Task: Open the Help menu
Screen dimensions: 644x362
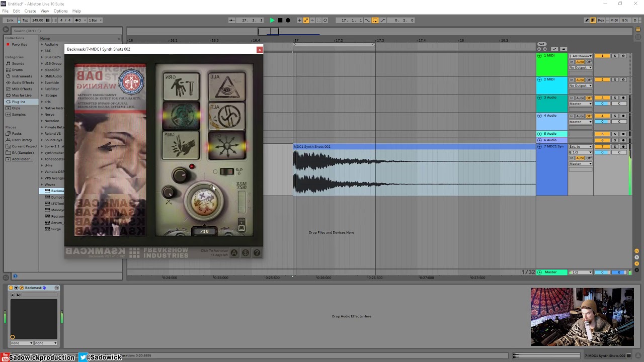Action: tap(76, 11)
